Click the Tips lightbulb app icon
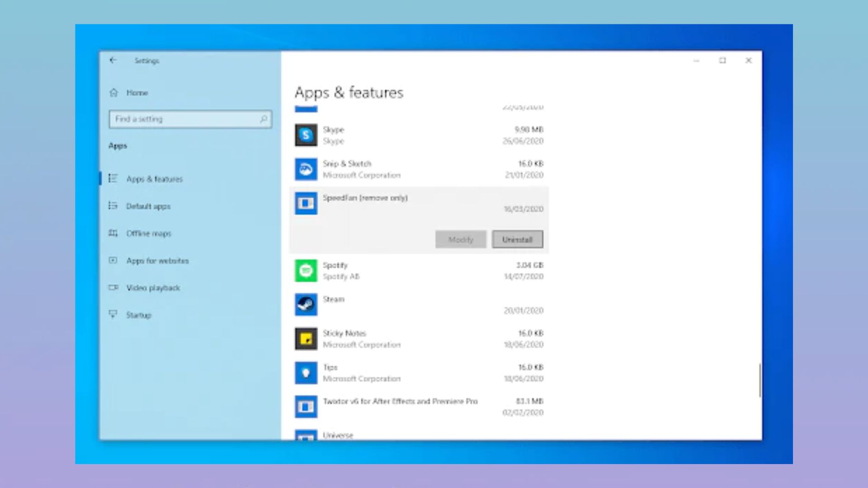The width and height of the screenshot is (868, 488). [x=306, y=373]
